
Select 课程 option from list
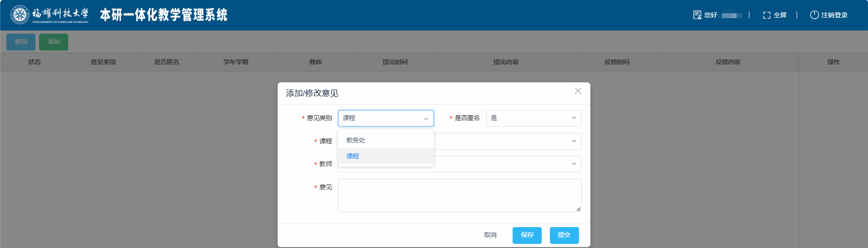point(353,156)
